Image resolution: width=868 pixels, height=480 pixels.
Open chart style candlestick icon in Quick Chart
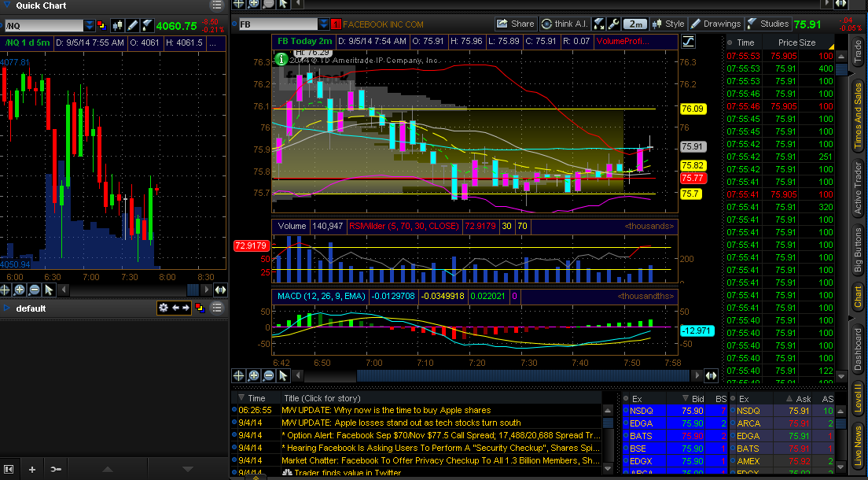tap(117, 25)
